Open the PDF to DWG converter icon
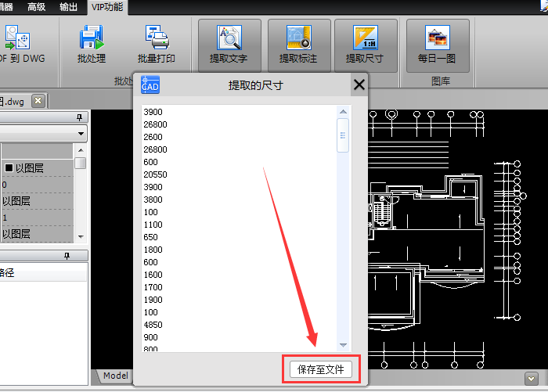 [x=18, y=38]
